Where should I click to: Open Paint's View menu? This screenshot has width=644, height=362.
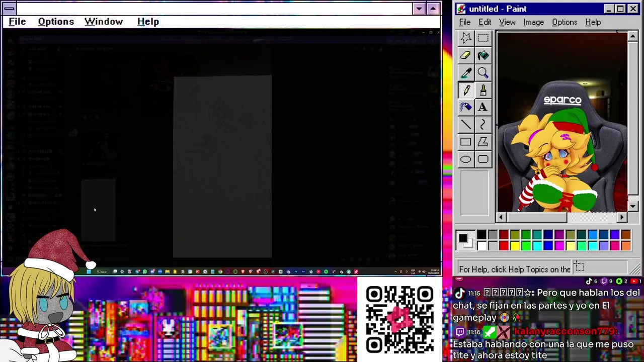tap(507, 22)
